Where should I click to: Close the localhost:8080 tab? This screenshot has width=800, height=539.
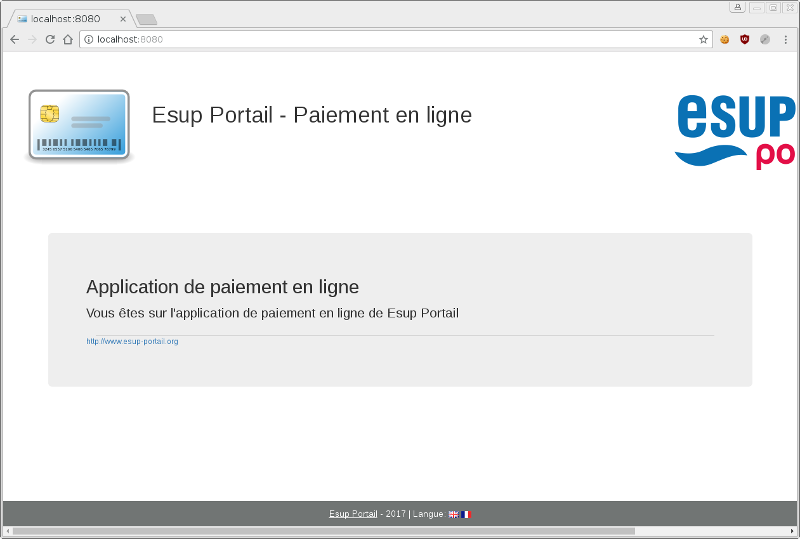123,19
